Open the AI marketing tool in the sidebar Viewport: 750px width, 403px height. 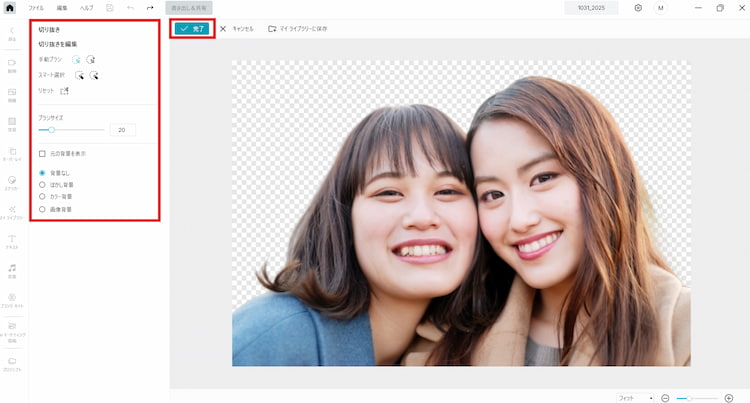point(12,333)
